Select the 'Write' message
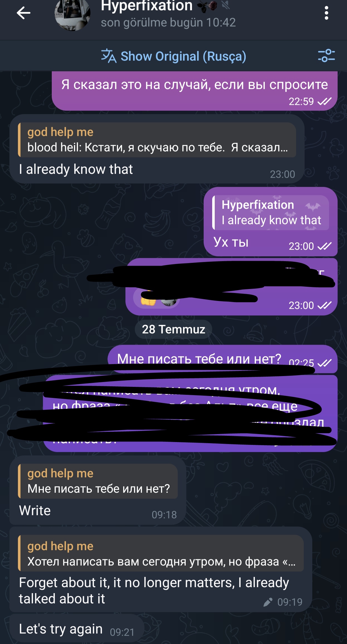 click(x=98, y=490)
